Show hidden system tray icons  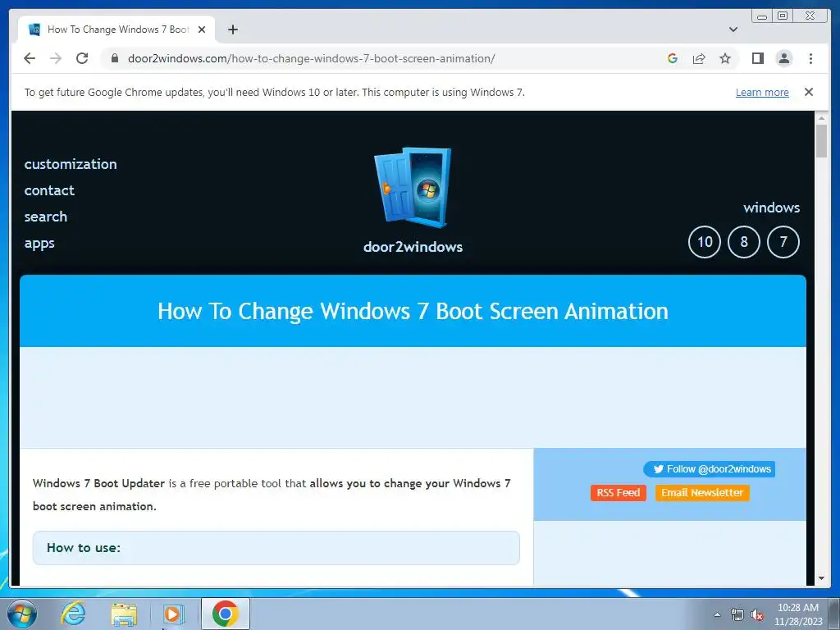(717, 614)
